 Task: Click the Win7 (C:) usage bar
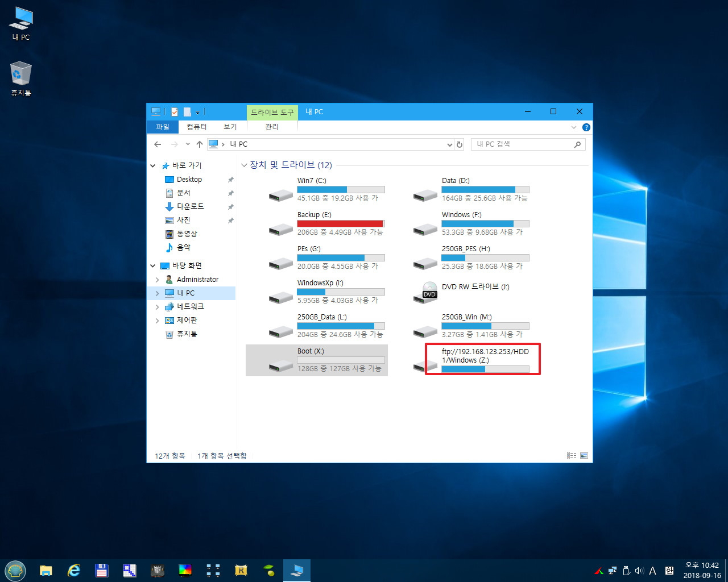point(341,189)
